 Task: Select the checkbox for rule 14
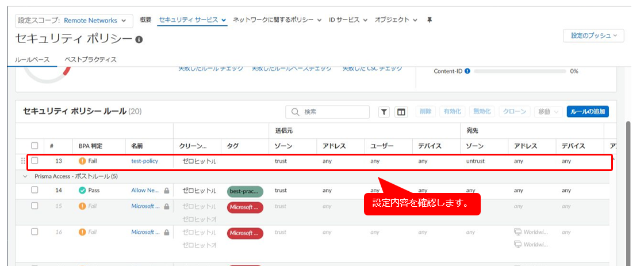click(x=34, y=190)
